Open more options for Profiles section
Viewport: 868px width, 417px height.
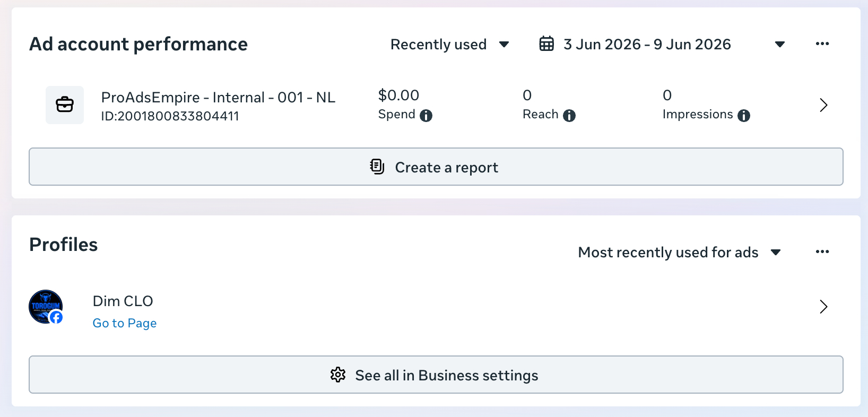tap(822, 252)
